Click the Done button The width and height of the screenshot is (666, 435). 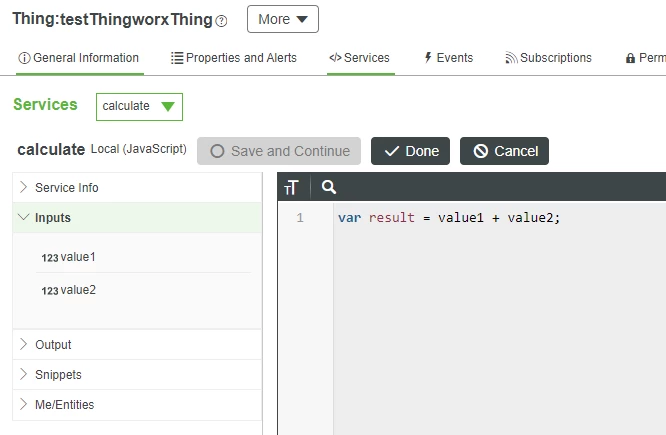[x=410, y=151]
